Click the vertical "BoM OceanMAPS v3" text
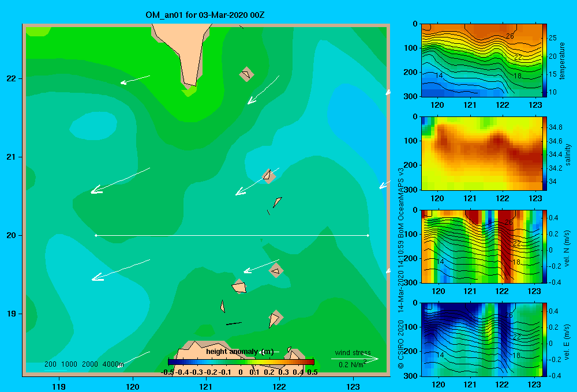 click(x=401, y=202)
